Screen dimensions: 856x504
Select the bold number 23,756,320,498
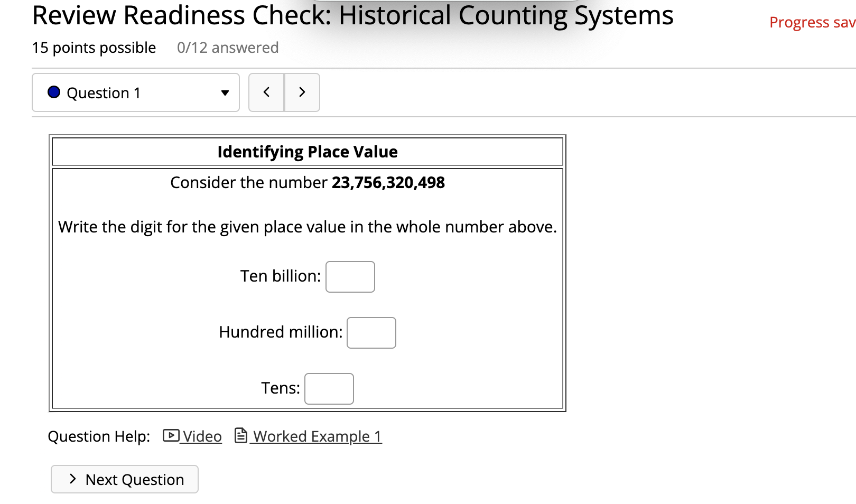click(x=388, y=182)
